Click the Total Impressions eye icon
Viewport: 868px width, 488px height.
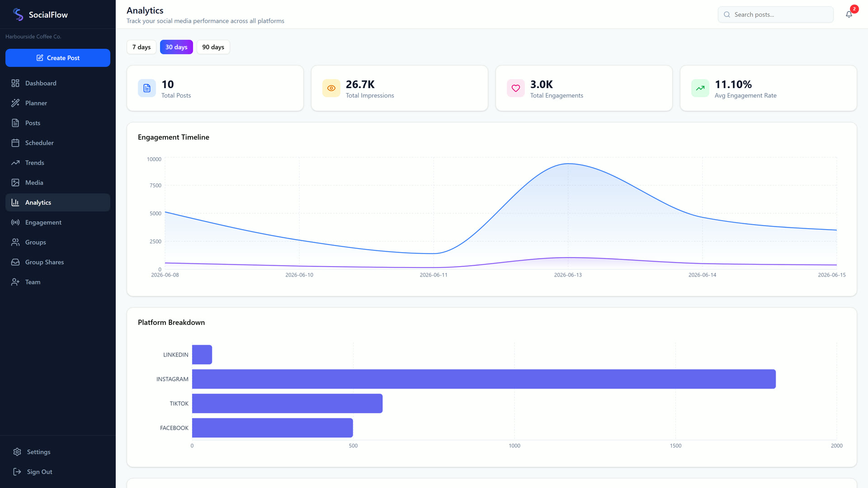tap(331, 88)
